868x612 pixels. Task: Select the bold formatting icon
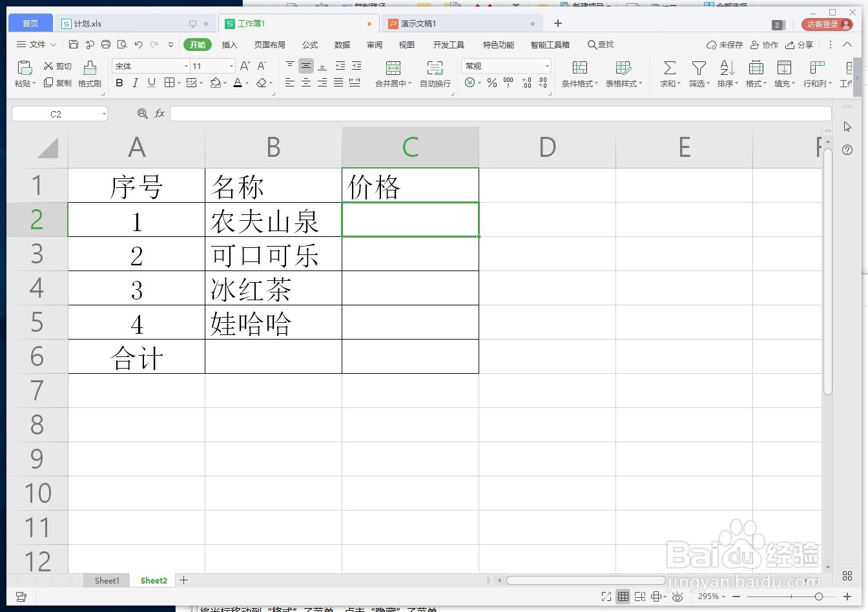coord(119,83)
